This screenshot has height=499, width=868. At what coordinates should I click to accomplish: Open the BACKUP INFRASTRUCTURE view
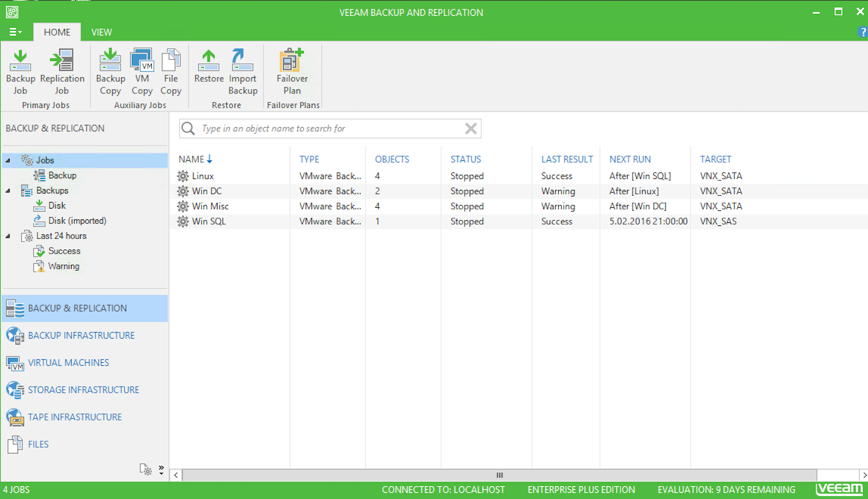coord(85,335)
